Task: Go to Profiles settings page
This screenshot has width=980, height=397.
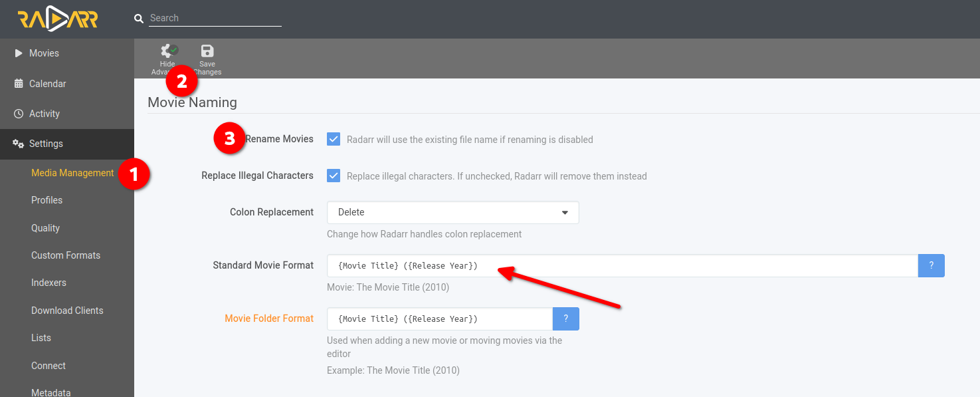Action: pos(47,200)
